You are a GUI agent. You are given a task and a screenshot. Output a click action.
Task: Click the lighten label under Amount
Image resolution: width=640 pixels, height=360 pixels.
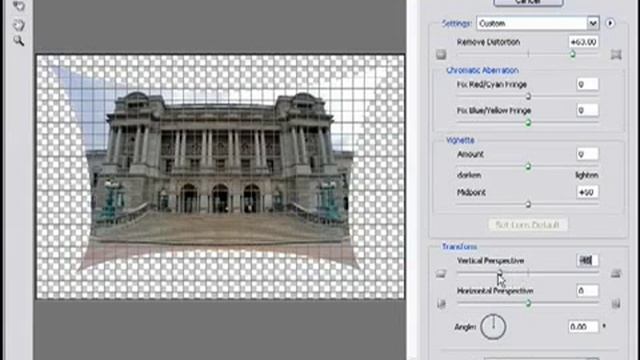click(x=587, y=175)
